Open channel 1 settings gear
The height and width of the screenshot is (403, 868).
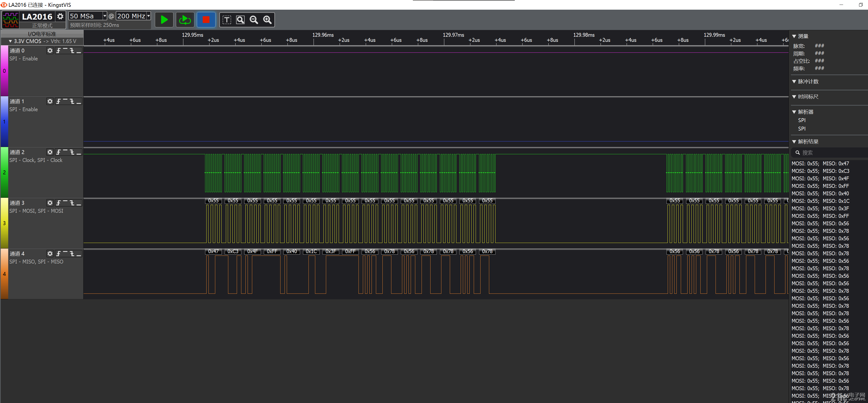[50, 102]
